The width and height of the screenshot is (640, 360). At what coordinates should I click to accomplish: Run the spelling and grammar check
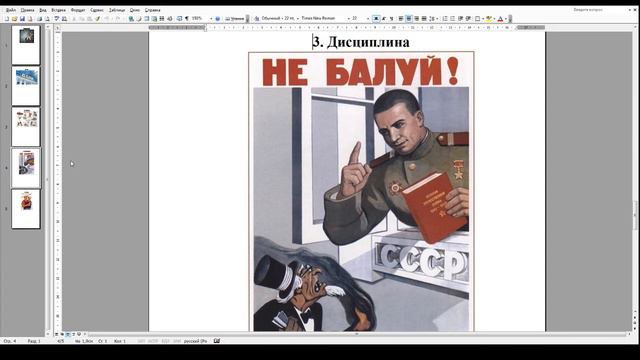click(57, 18)
